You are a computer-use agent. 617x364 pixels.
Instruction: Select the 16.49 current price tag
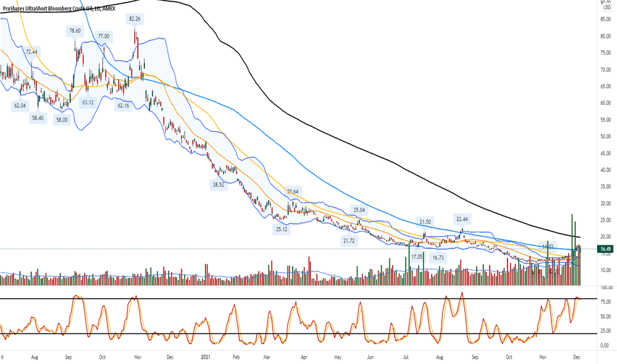(606, 249)
